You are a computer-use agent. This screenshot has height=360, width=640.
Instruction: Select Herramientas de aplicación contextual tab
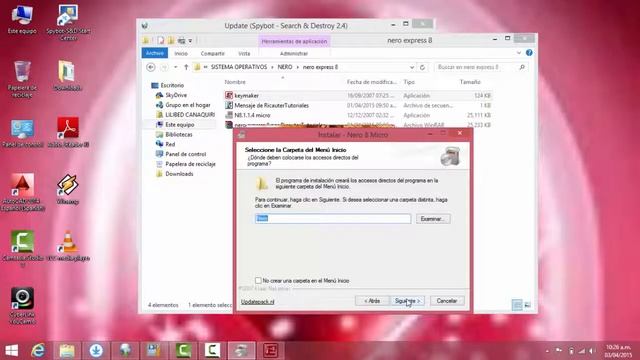(294, 41)
